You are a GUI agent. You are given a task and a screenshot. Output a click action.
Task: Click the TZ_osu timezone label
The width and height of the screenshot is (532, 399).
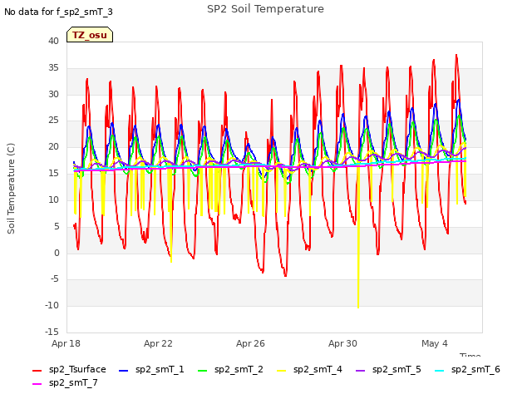coord(90,35)
